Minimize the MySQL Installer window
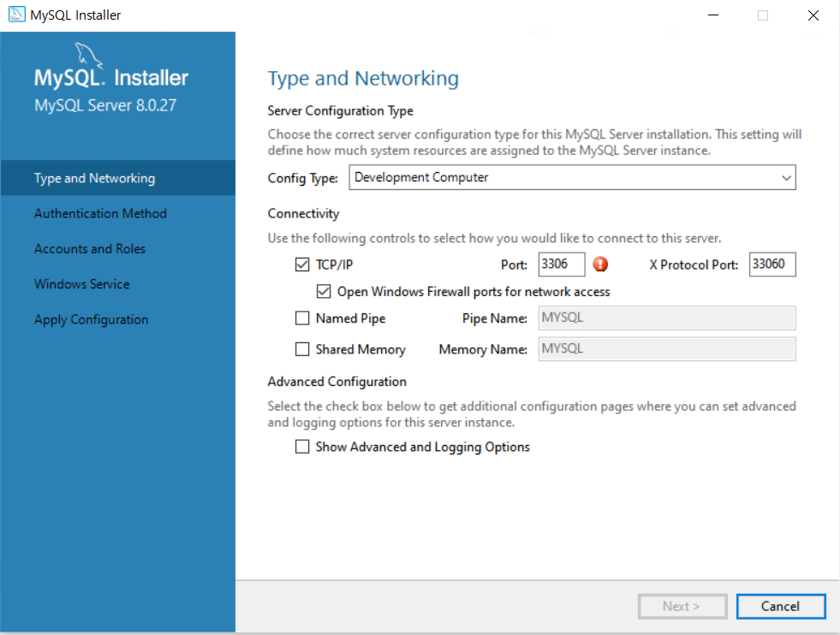This screenshot has width=840, height=635. point(713,15)
